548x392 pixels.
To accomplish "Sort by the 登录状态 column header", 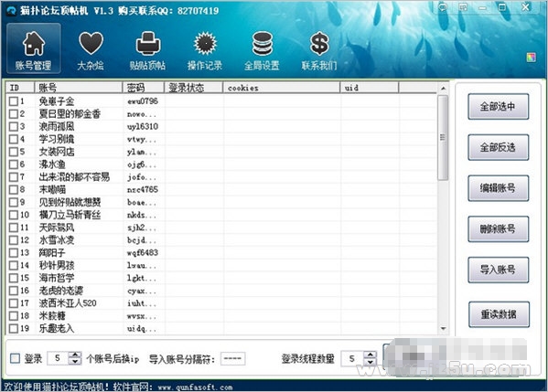I will (x=193, y=88).
